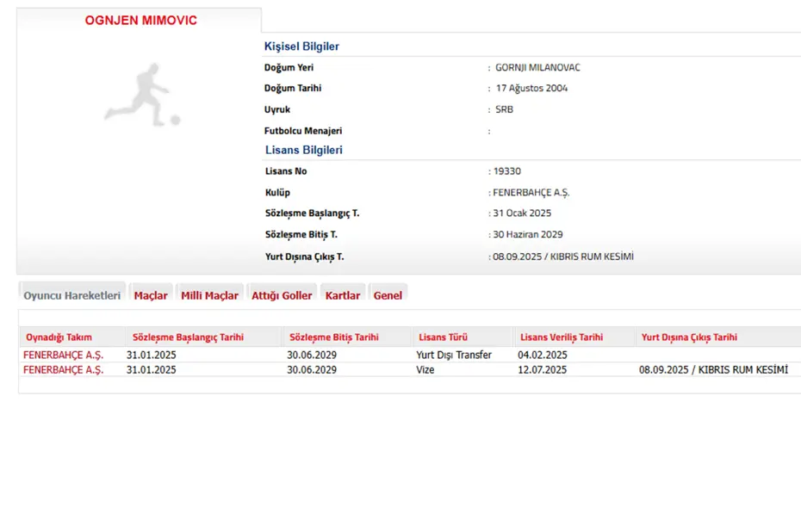Click the Yurt Dışına Çıkış T. label
The height and width of the screenshot is (532, 801).
tap(304, 257)
